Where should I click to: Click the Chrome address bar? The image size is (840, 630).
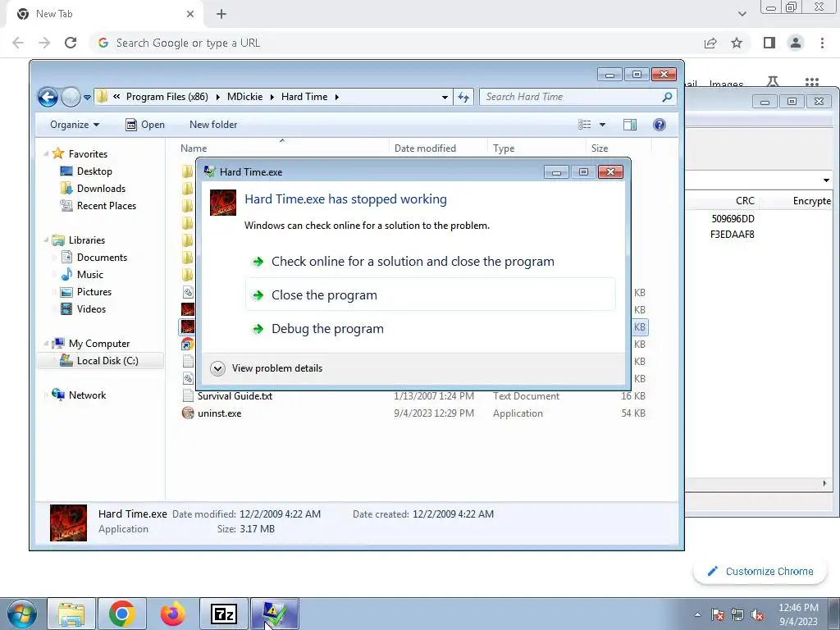click(396, 43)
